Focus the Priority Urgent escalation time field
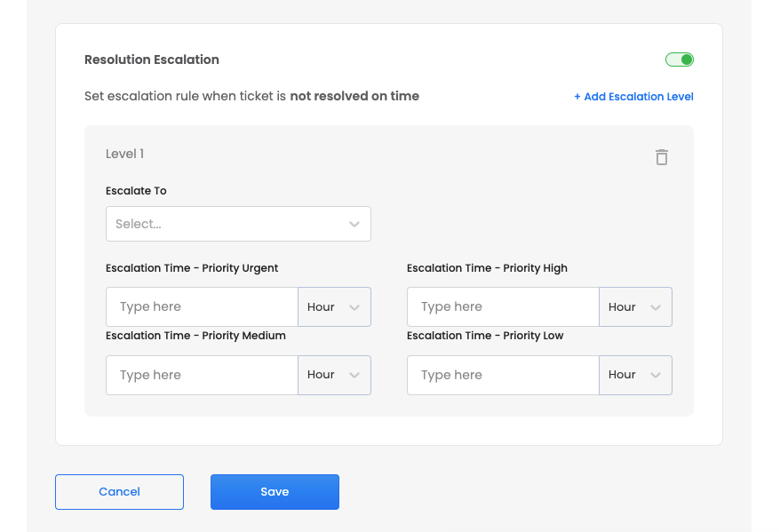Viewport: 780px width, 532px height. click(202, 306)
